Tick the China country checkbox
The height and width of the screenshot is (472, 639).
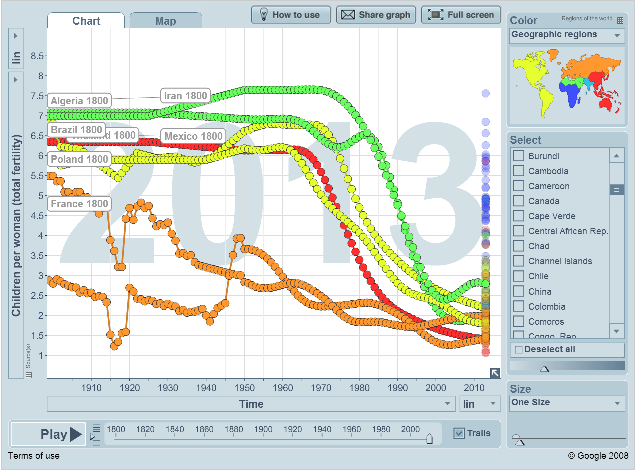coord(518,291)
